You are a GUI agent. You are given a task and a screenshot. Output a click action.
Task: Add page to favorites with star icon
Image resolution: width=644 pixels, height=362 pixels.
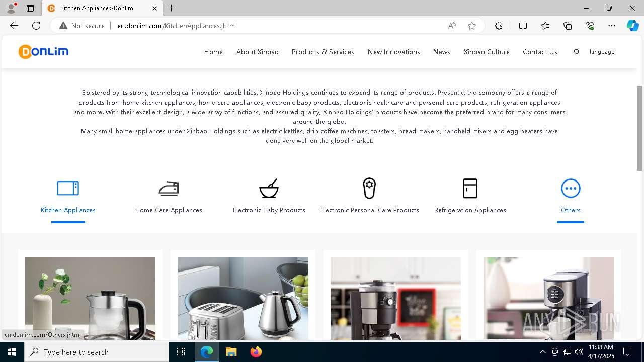[472, 26]
